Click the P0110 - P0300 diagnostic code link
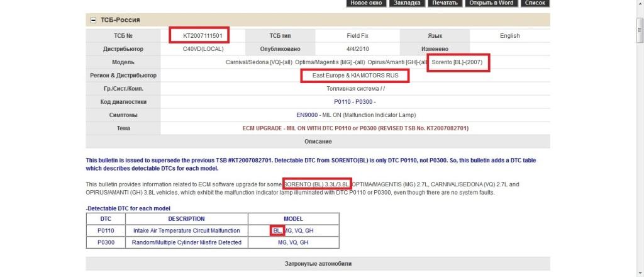The height and width of the screenshot is (277, 644). pos(355,101)
